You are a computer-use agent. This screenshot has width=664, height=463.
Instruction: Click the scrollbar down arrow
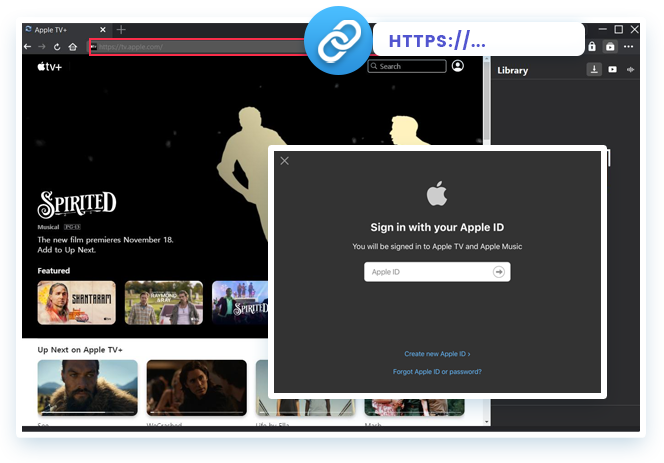pos(487,421)
